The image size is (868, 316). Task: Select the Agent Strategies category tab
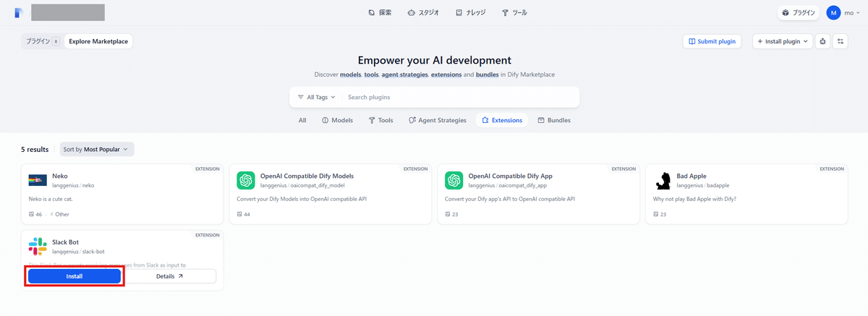click(x=438, y=120)
